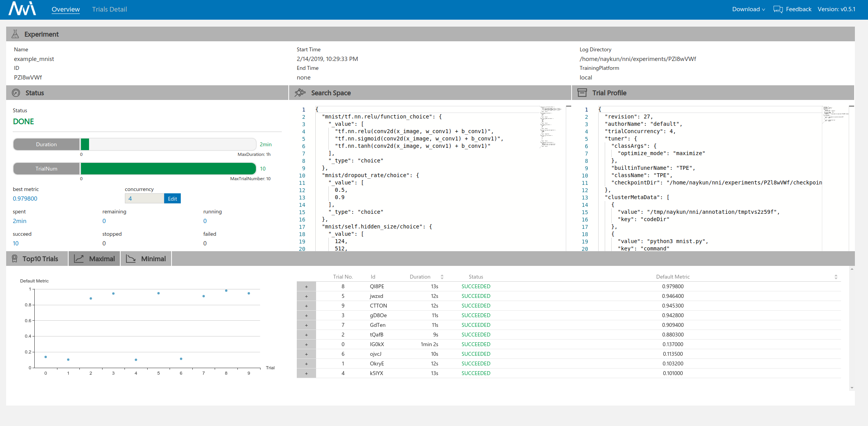Viewport: 868px width, 426px height.
Task: Expand trial GdTen row details
Action: 306,325
